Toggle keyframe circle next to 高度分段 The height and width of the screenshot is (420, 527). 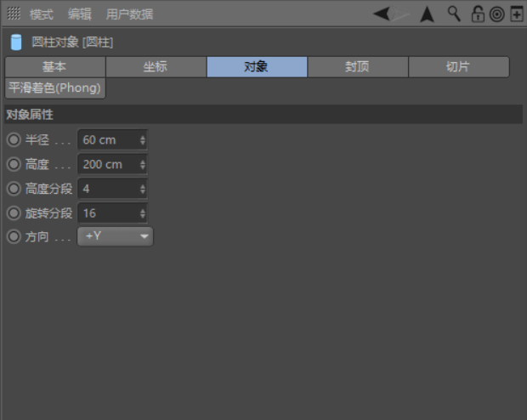(x=14, y=188)
